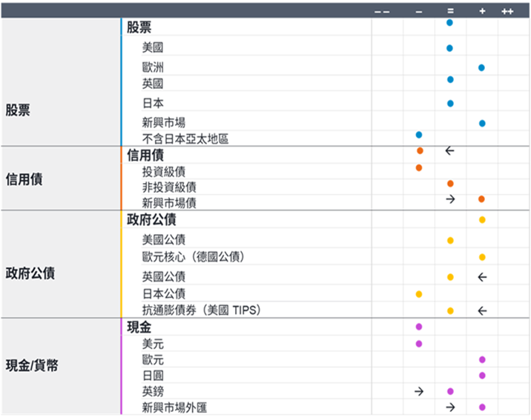
Task: Click the orange dot in the 投資級債 row
Action: [x=419, y=167]
